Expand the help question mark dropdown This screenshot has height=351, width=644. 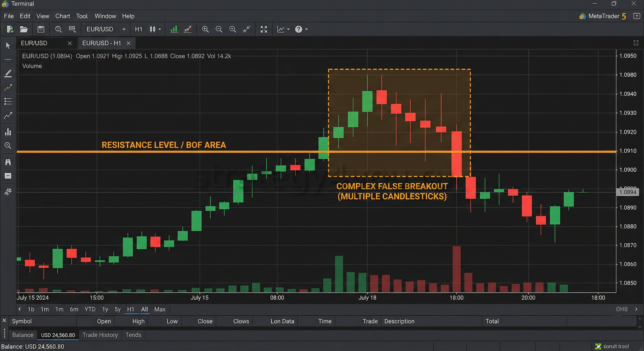pos(306,29)
